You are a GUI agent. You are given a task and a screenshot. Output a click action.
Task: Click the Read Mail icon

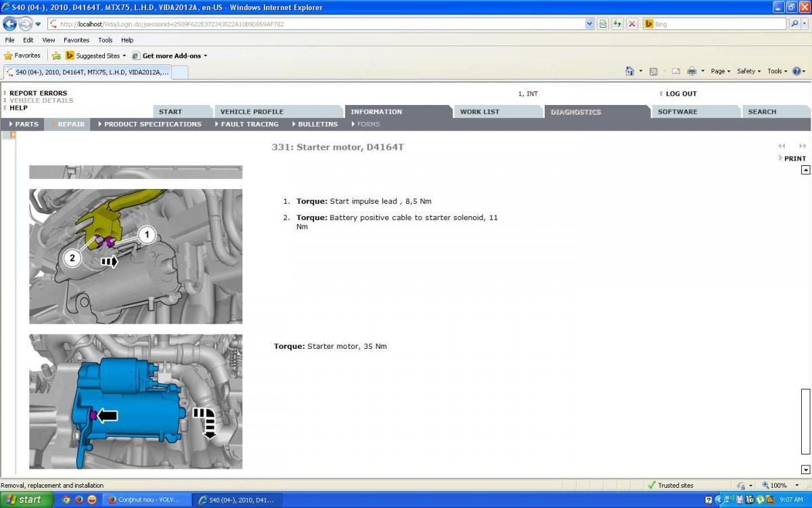(x=675, y=71)
